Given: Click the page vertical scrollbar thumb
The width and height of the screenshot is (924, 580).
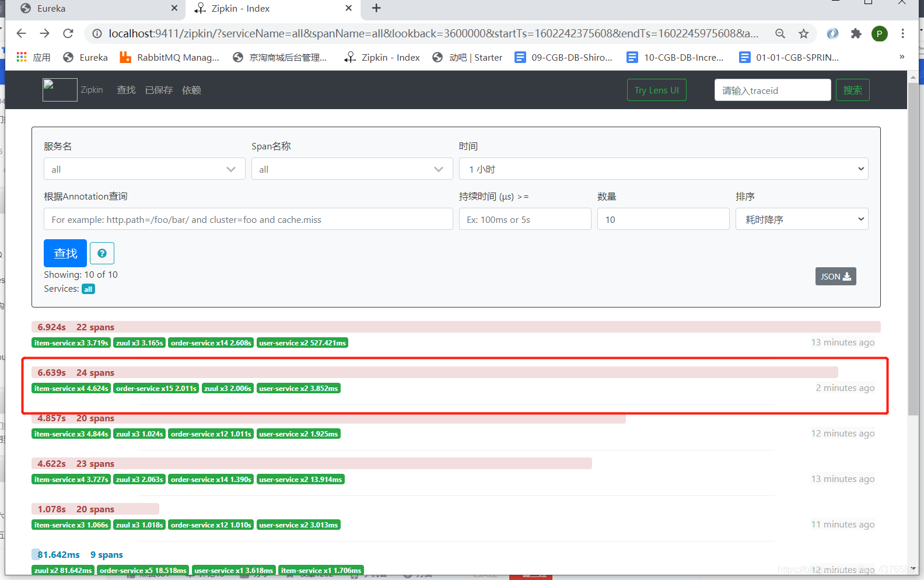Looking at the screenshot, I should click(914, 249).
